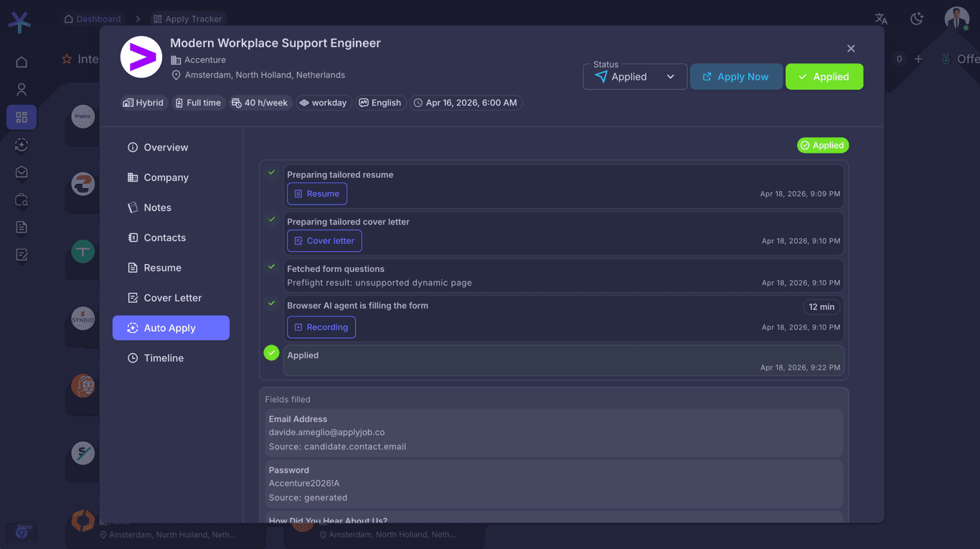Open the auto apply icon in left sidebar
The height and width of the screenshot is (549, 980).
point(22,145)
